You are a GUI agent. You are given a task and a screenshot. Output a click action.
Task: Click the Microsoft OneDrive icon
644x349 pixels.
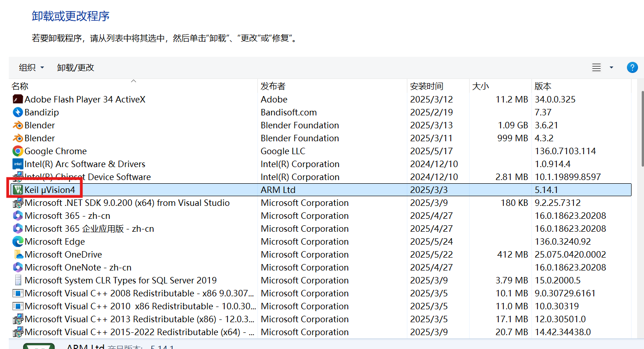(x=18, y=254)
